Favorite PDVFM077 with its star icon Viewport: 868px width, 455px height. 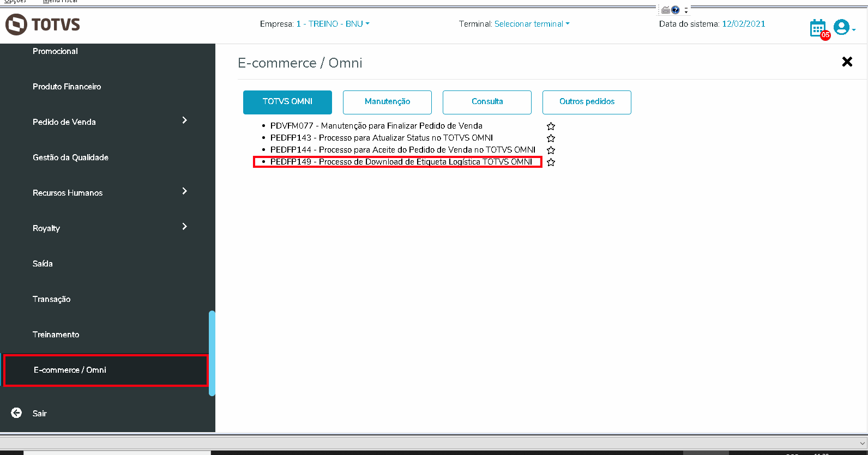[551, 126]
